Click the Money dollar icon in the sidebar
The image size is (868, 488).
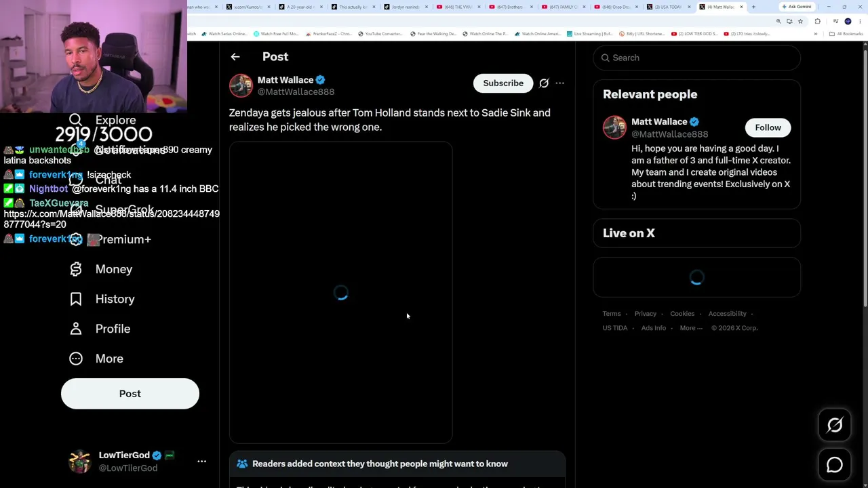(76, 269)
